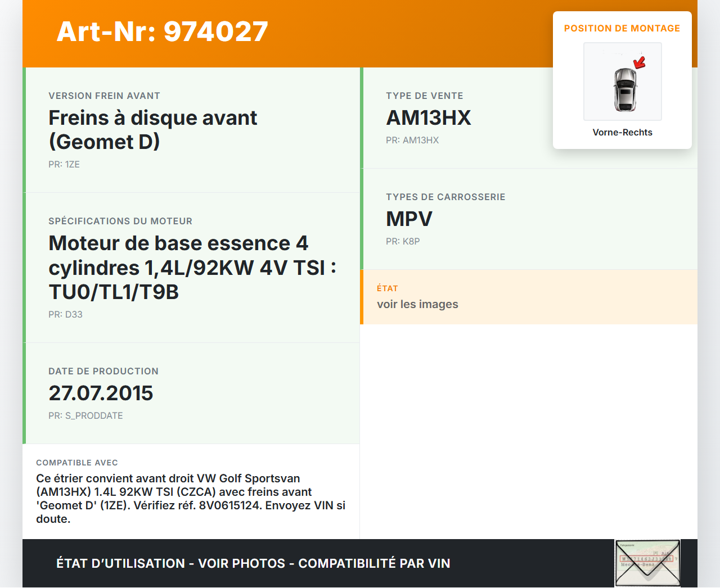Viewport: 720px width, 588px height.
Task: Click the 'VERSION FREIN AVANT' label
Action: tap(104, 96)
